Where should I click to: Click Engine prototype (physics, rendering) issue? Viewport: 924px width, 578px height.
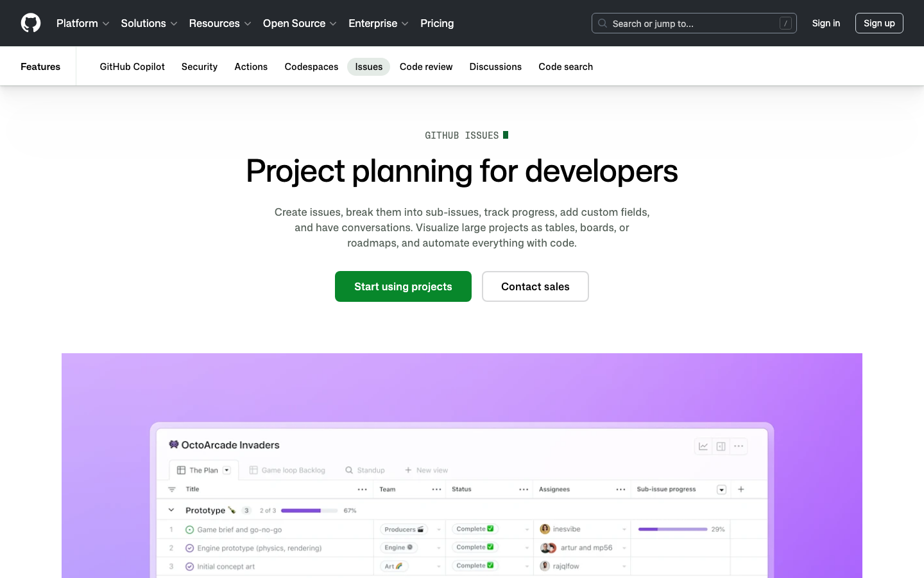(259, 548)
